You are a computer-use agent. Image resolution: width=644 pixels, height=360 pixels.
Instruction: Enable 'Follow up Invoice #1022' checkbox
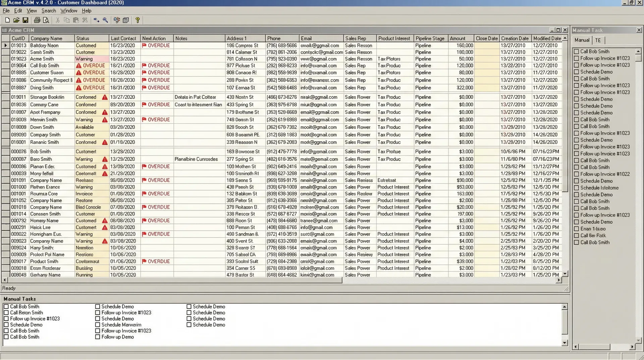(x=576, y=174)
